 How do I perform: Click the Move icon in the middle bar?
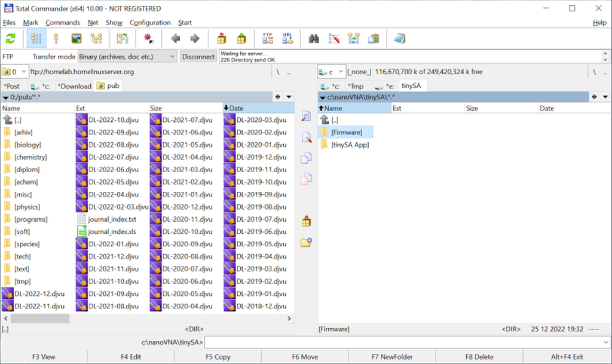(307, 179)
